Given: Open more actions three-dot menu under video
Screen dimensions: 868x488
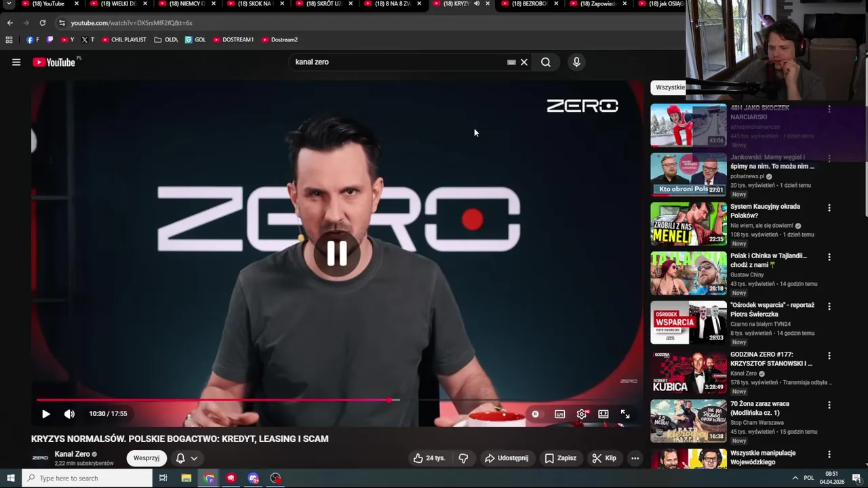Looking at the screenshot, I should coord(635,458).
